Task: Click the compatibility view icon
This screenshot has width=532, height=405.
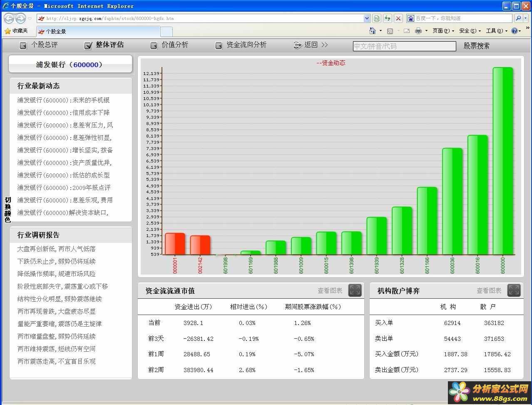Action: [377, 18]
